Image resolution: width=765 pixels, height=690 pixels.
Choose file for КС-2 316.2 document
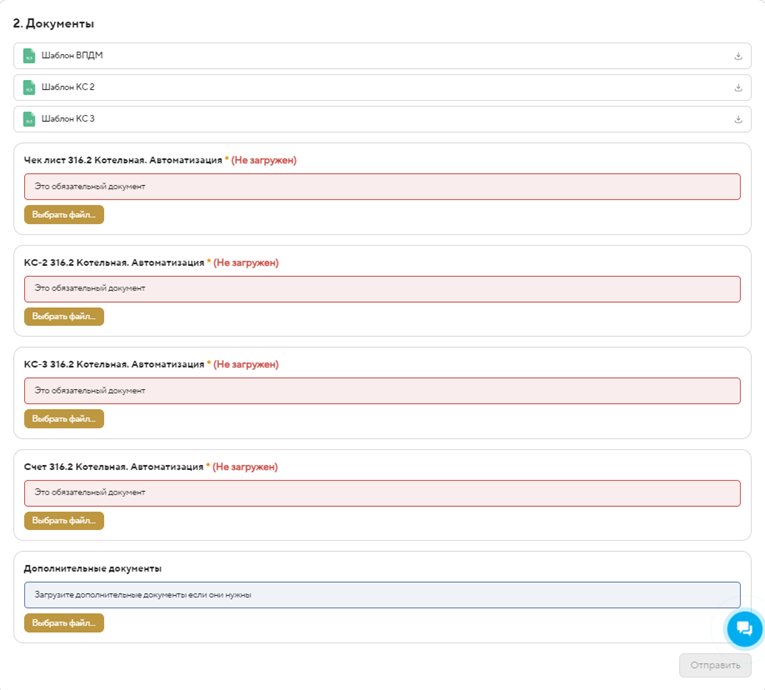(64, 316)
